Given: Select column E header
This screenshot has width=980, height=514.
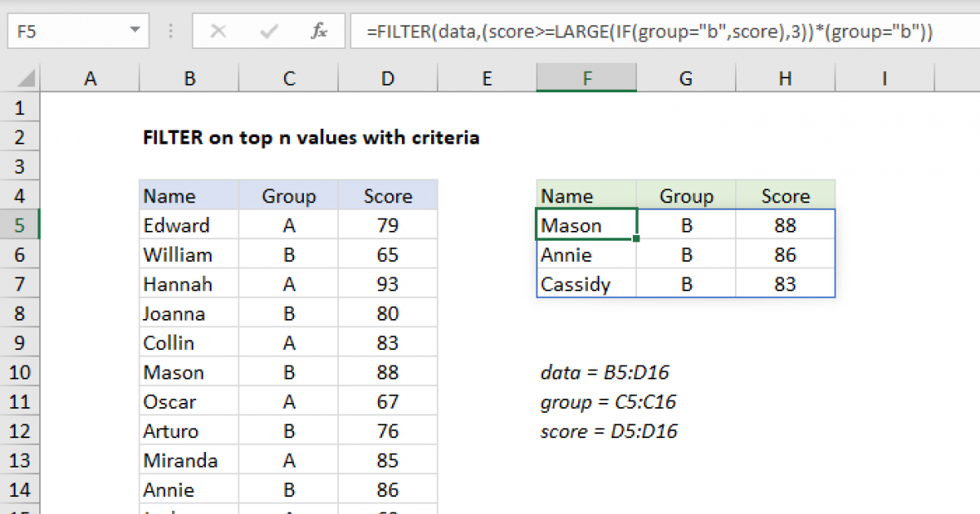Looking at the screenshot, I should pos(487,78).
